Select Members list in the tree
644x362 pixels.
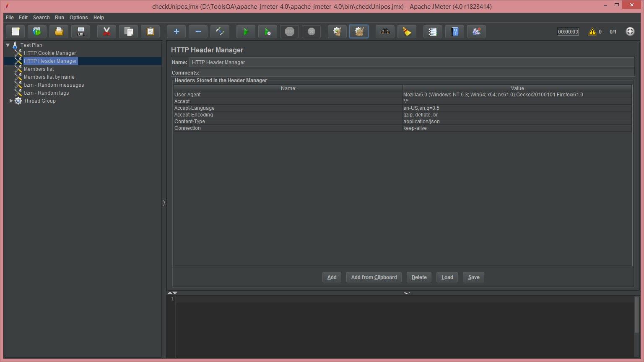tap(39, 69)
